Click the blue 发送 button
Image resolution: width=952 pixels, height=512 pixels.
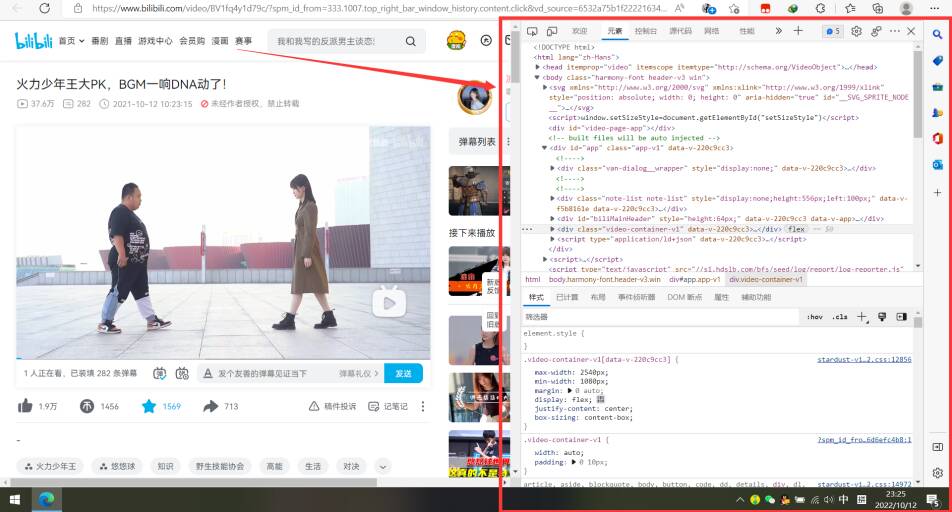coord(404,374)
